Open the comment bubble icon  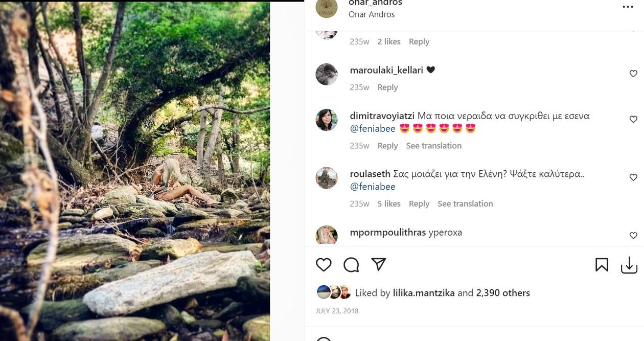pyautogui.click(x=351, y=264)
